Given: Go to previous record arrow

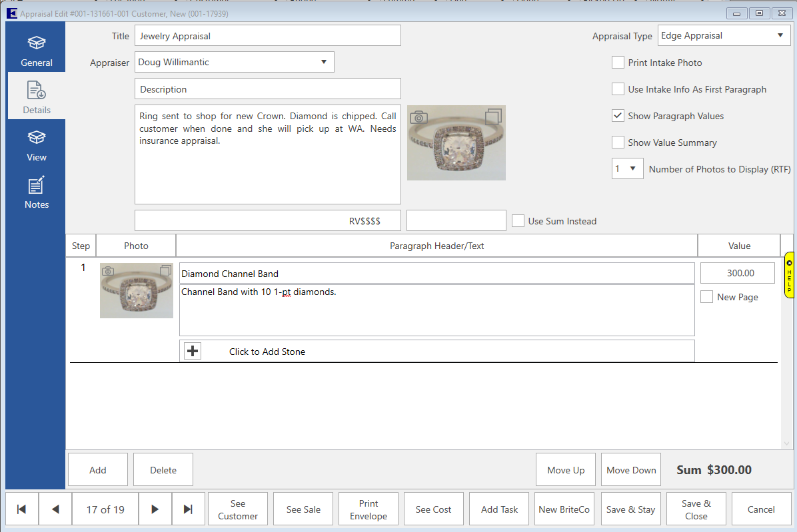Looking at the screenshot, I should (55, 509).
